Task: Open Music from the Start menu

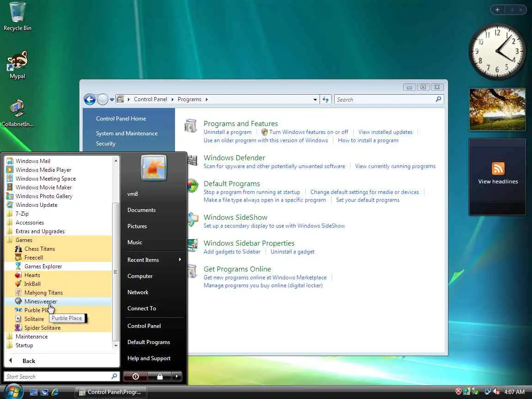Action: [x=135, y=242]
